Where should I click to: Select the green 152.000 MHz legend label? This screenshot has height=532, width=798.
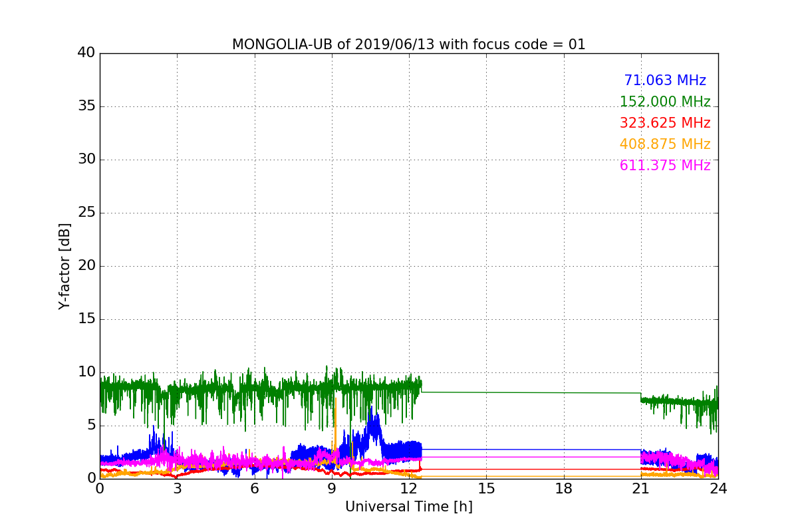point(665,102)
